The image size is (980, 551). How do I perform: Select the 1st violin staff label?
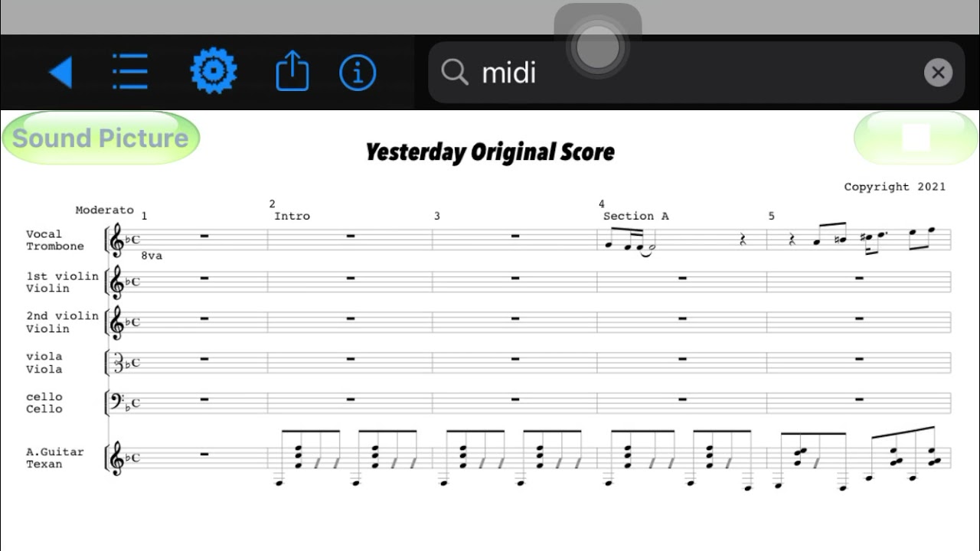point(62,282)
